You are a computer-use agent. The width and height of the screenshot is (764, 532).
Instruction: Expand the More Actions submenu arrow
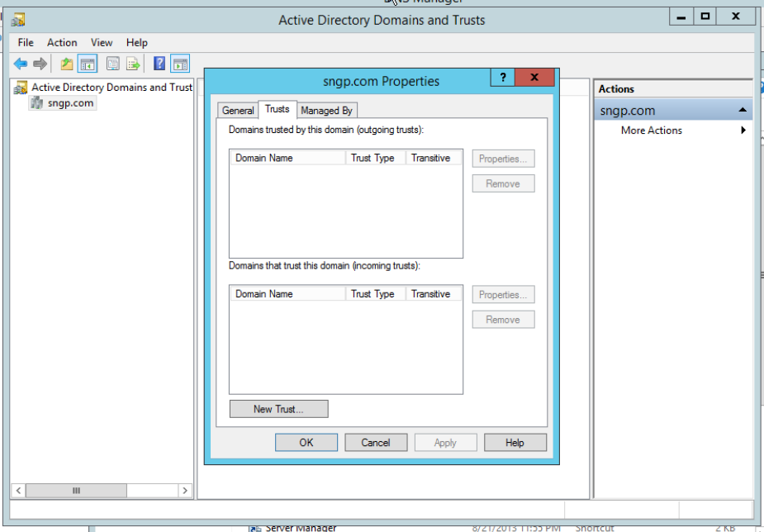tap(743, 131)
